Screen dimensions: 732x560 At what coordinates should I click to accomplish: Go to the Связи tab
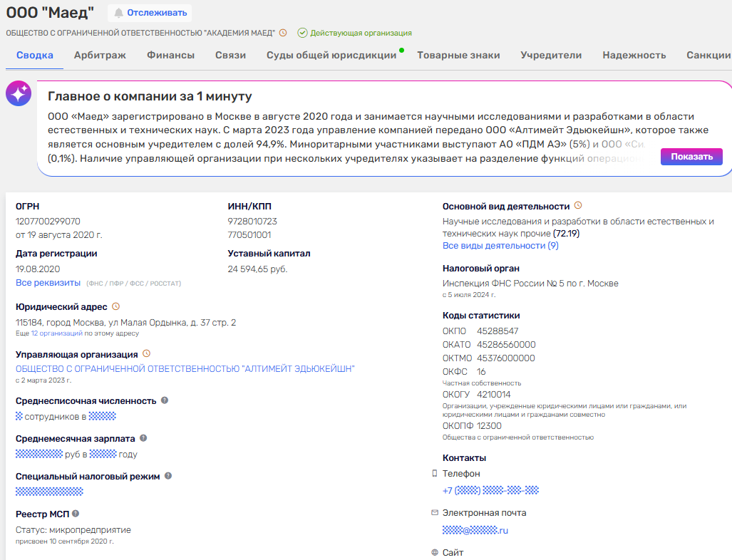(x=231, y=55)
